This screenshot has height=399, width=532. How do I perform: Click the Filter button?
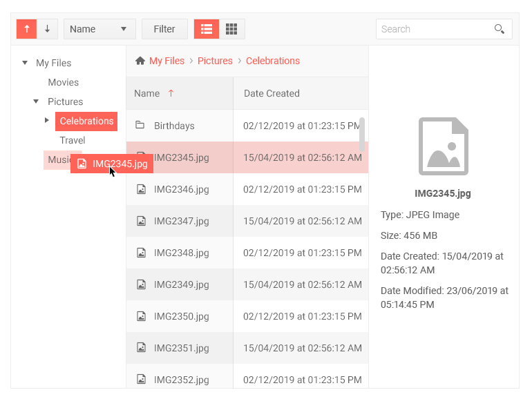(x=164, y=29)
